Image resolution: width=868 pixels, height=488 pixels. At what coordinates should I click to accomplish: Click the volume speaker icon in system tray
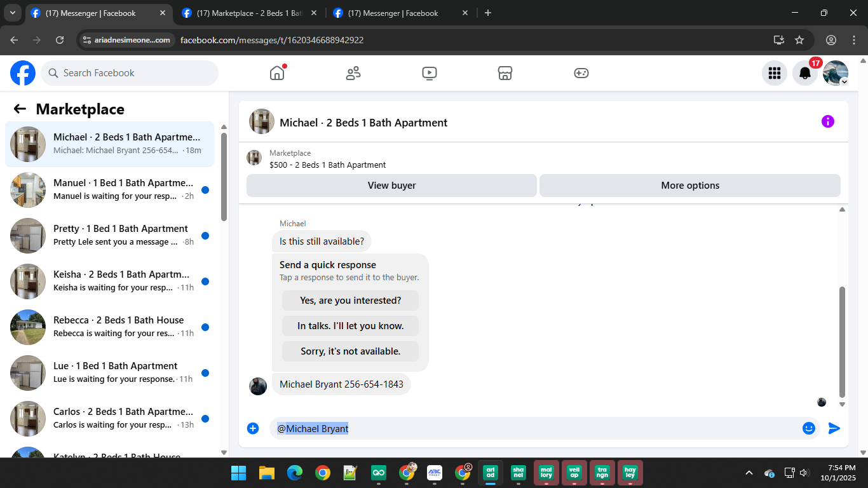(804, 473)
